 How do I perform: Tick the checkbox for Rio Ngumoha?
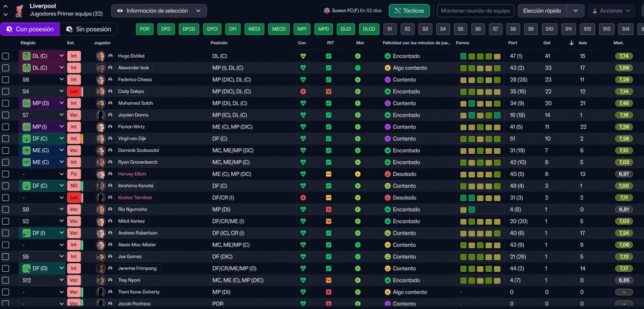coord(6,210)
